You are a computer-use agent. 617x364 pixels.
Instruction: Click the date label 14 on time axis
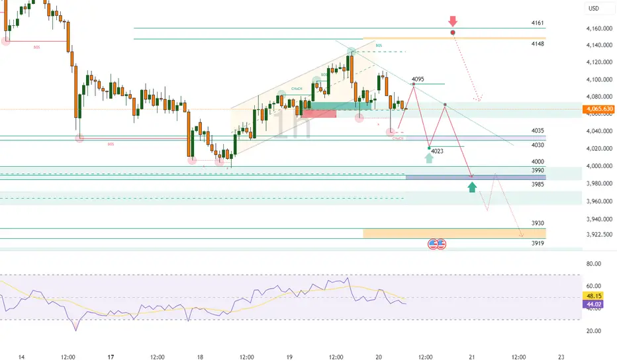pos(21,357)
